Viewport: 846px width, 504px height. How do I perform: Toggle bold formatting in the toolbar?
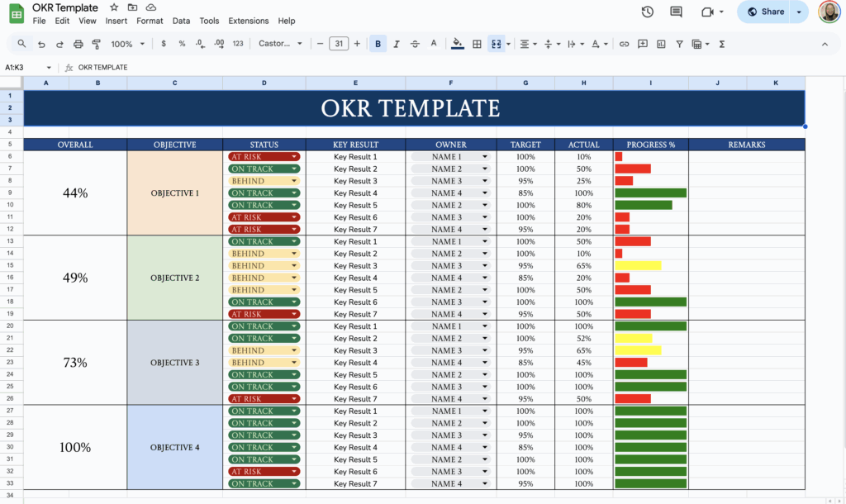[378, 43]
